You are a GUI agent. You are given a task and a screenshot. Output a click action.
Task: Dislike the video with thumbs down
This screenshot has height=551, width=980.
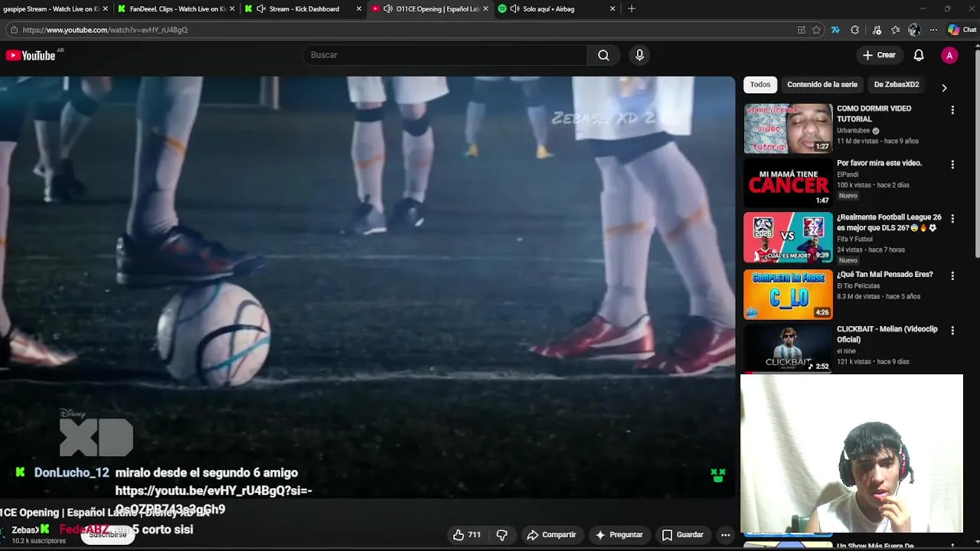(x=502, y=535)
